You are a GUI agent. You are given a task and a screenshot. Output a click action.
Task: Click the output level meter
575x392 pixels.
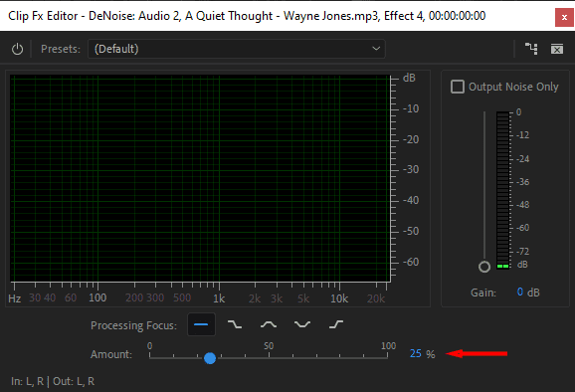(502, 190)
